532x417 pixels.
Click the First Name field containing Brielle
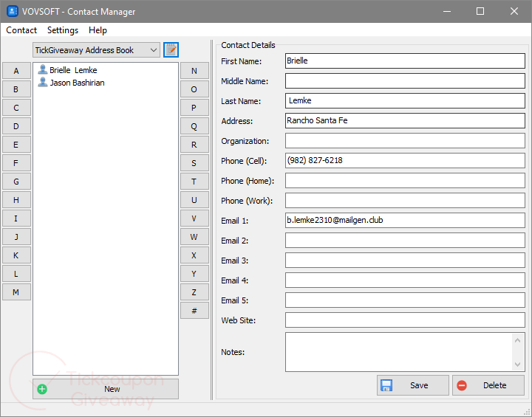pyautogui.click(x=405, y=61)
